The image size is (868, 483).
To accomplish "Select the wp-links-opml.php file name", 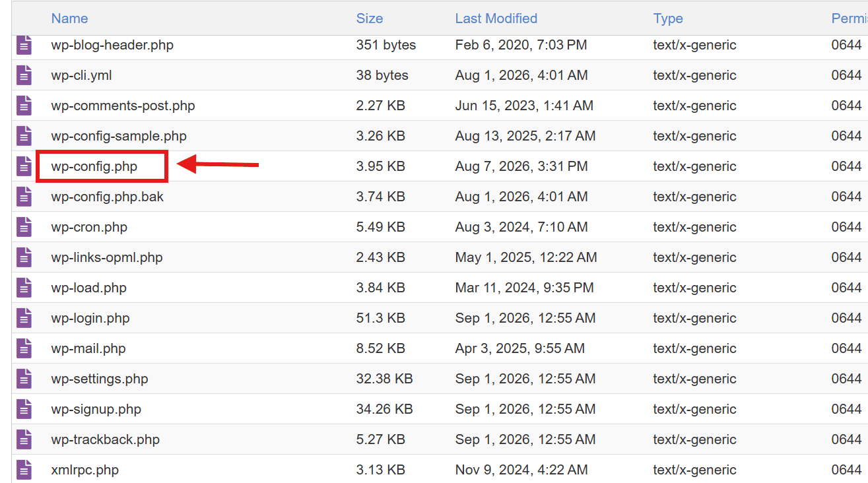I will [x=107, y=257].
